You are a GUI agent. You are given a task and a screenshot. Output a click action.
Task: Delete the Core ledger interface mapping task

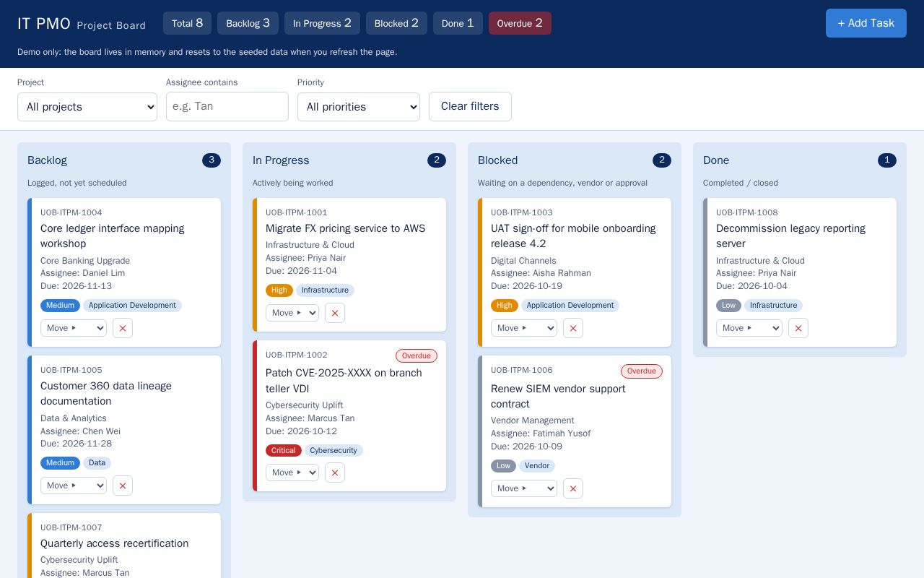(x=123, y=328)
